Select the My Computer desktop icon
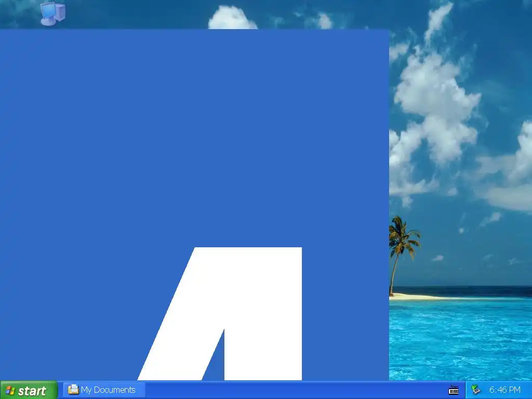 point(53,14)
